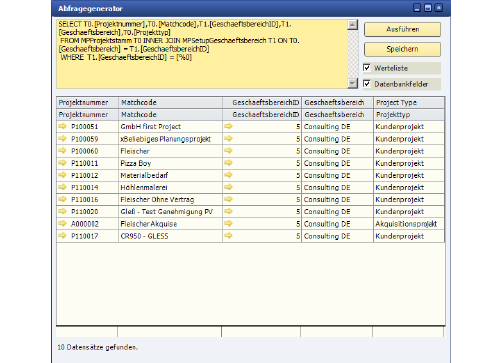502x363 pixels.
Task: Select the top GeschaeftsbereichID column header
Action: 262,103
